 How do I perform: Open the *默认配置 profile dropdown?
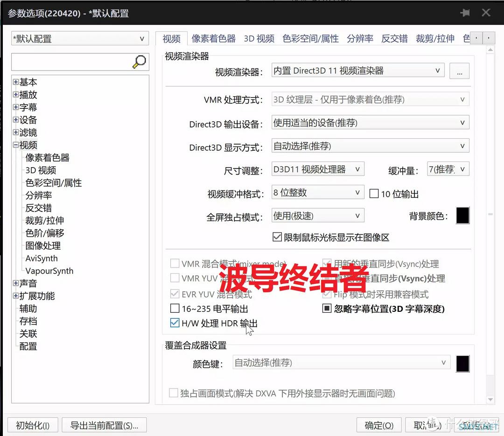pyautogui.click(x=80, y=39)
